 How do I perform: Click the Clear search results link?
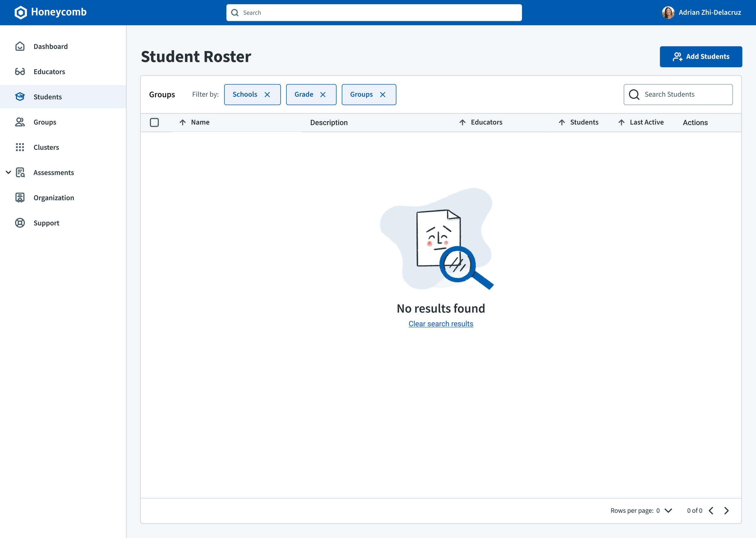[x=441, y=324]
